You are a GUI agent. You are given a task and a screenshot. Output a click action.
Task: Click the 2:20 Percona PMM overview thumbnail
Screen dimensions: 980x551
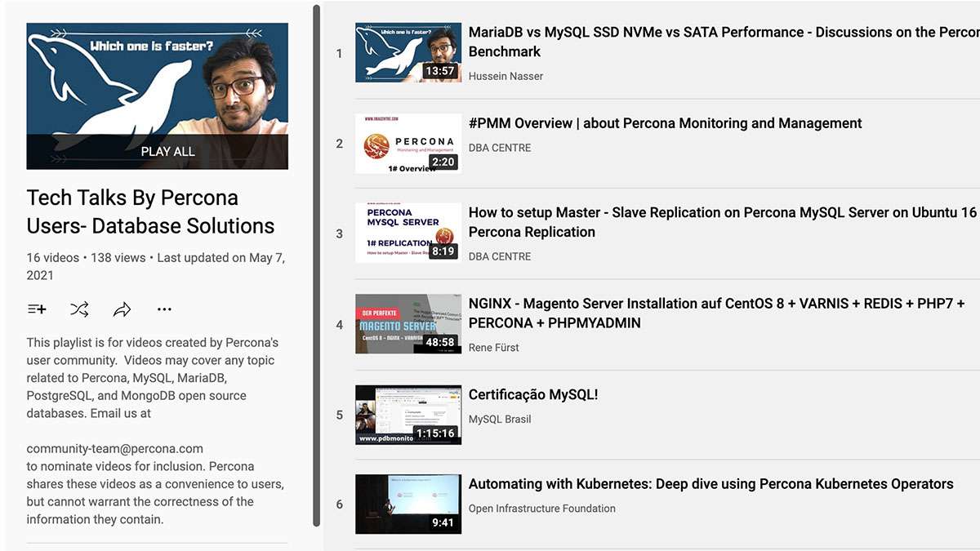pyautogui.click(x=408, y=144)
